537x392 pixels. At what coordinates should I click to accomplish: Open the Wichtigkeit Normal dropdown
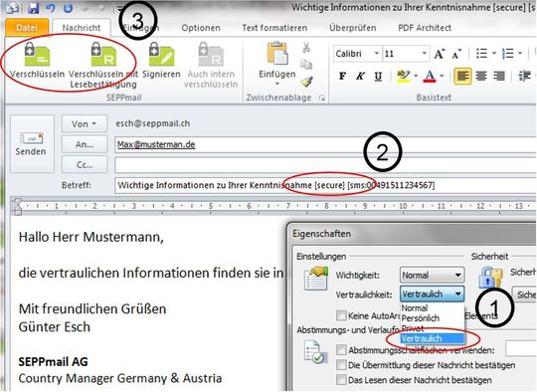(x=432, y=276)
